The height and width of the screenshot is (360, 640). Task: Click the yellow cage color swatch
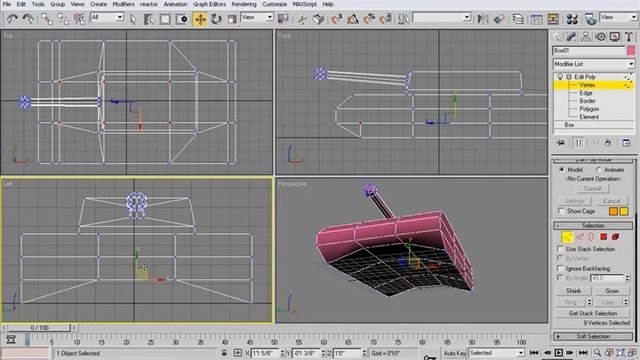624,211
